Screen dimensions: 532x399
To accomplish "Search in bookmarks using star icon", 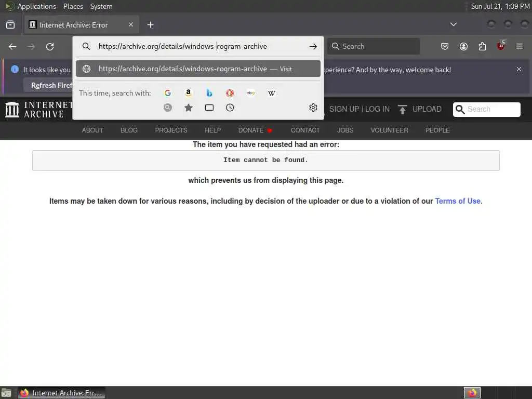I will point(188,108).
